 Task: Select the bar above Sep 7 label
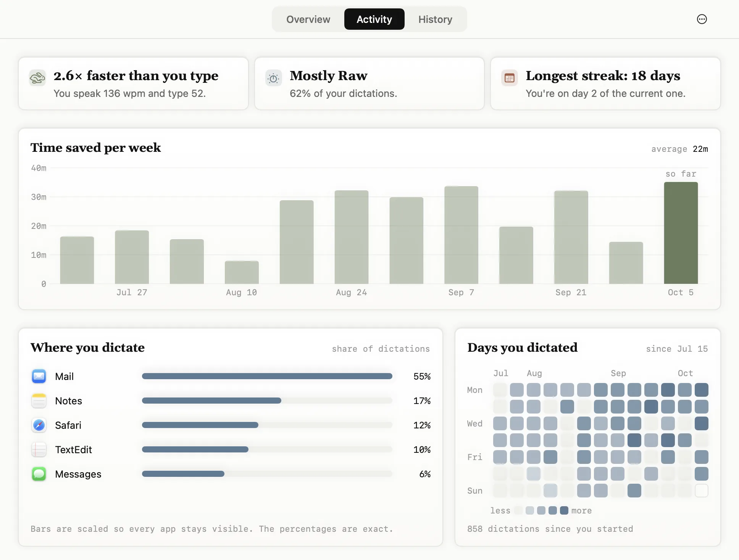click(461, 235)
